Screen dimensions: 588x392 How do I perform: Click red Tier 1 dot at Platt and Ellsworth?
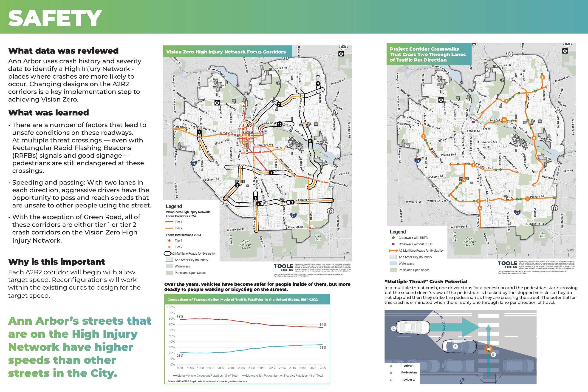click(310, 228)
